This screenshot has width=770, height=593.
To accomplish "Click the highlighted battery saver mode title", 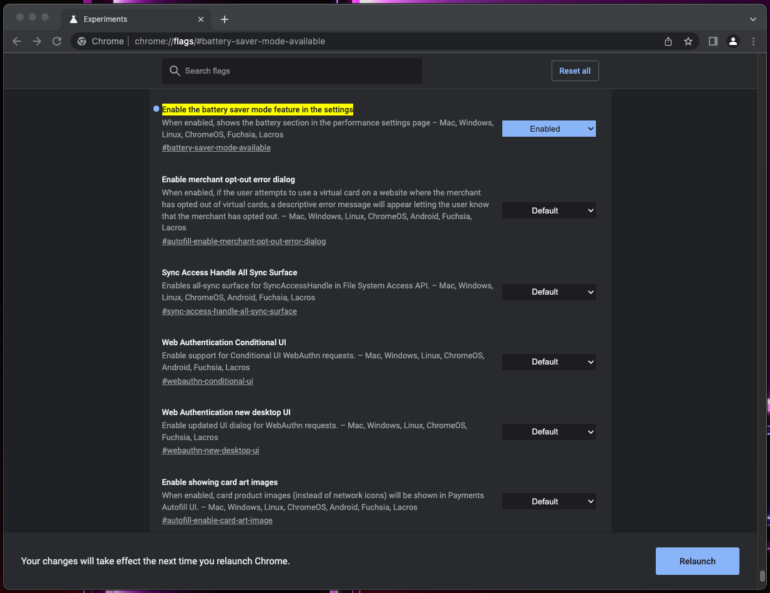I will [x=257, y=109].
